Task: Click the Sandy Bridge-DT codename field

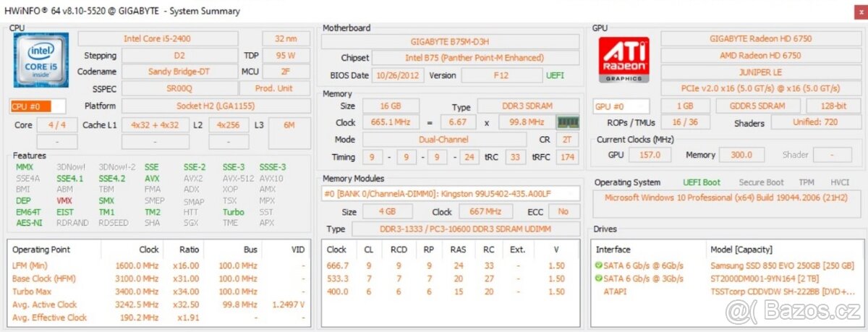Action: tap(179, 72)
